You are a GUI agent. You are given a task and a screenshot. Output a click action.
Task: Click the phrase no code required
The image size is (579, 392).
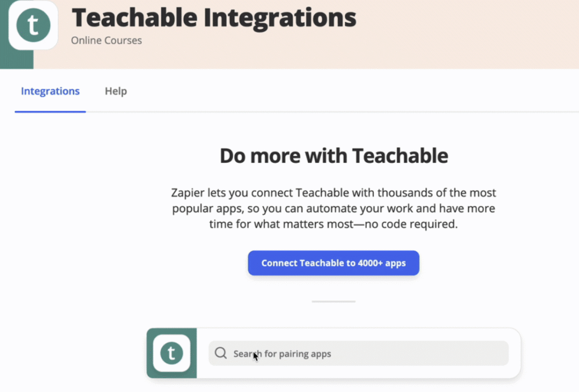point(411,224)
